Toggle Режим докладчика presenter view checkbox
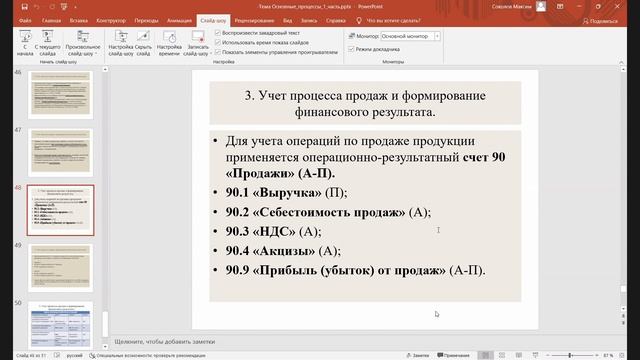 351,49
